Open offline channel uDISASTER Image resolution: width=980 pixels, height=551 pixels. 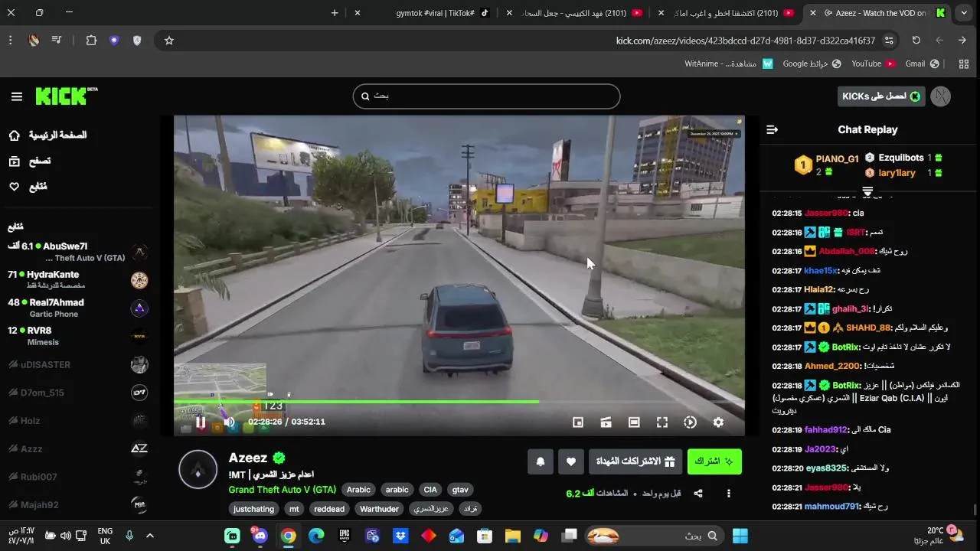[x=77, y=364]
